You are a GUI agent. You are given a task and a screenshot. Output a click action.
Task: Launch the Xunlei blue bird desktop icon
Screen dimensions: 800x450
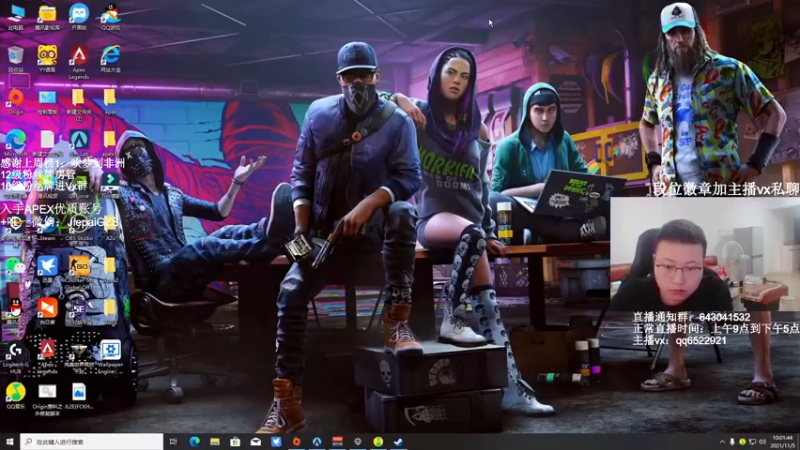47,268
